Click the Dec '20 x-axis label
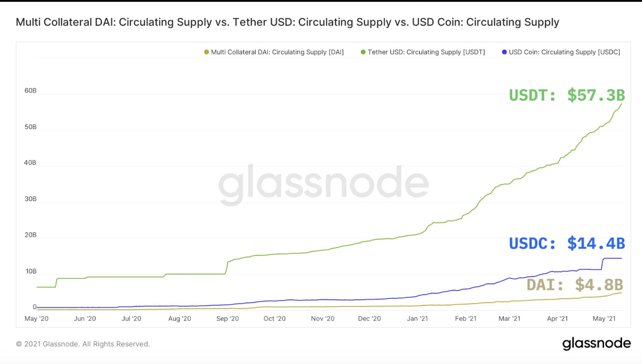 (369, 319)
